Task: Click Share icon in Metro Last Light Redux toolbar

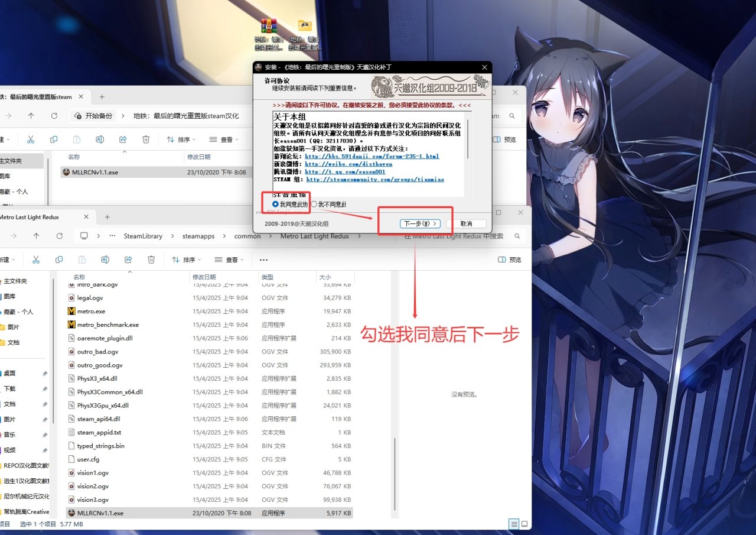Action: (128, 260)
